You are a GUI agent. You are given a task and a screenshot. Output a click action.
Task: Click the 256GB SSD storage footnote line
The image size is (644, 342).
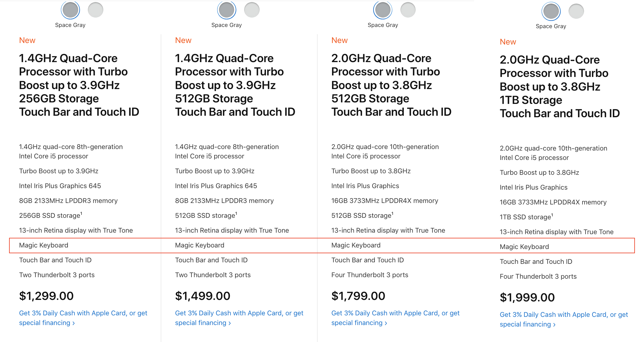tap(51, 215)
